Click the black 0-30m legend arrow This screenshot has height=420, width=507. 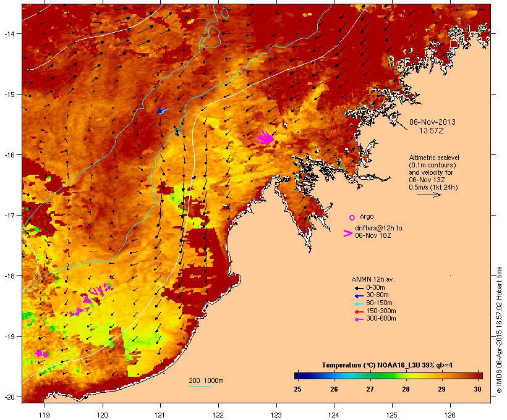pyautogui.click(x=359, y=288)
